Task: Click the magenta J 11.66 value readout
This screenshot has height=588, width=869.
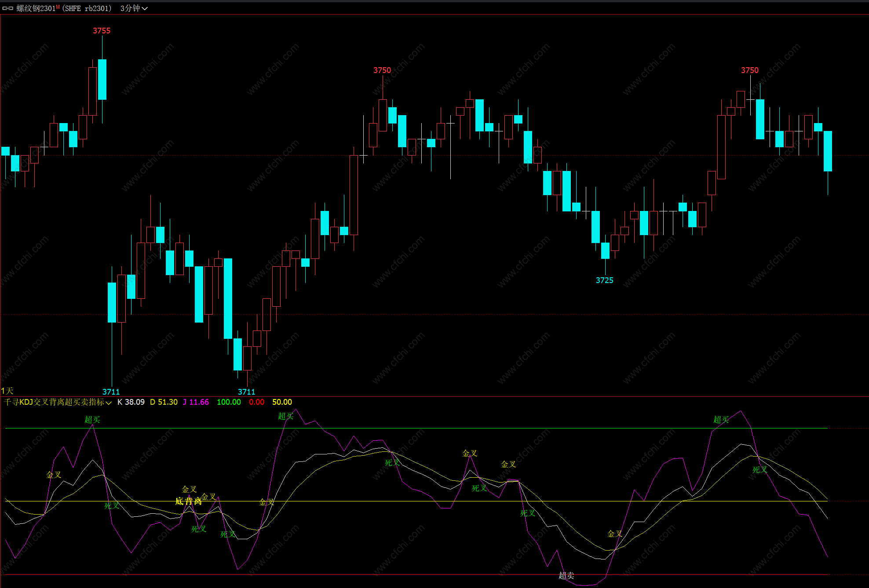Action: click(196, 402)
